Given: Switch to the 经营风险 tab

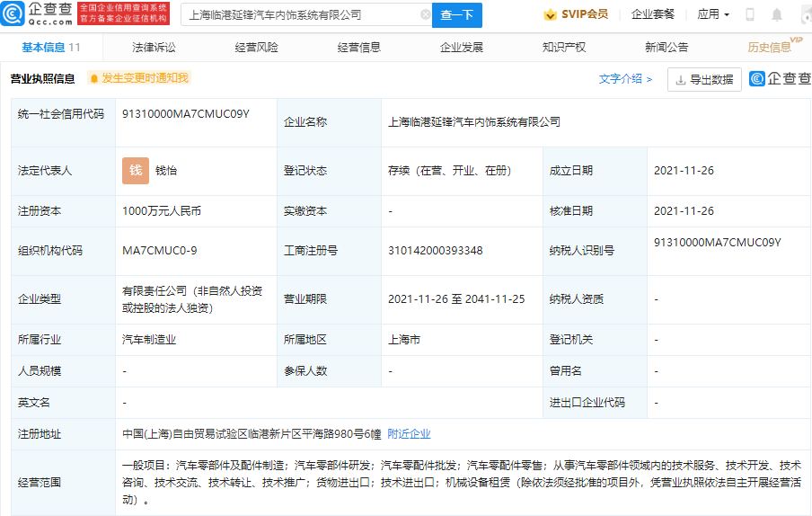Looking at the screenshot, I should click(x=256, y=47).
